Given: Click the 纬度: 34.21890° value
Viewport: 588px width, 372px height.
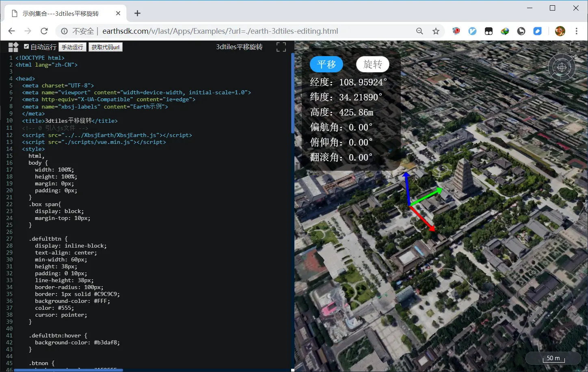Looking at the screenshot, I should tap(346, 97).
